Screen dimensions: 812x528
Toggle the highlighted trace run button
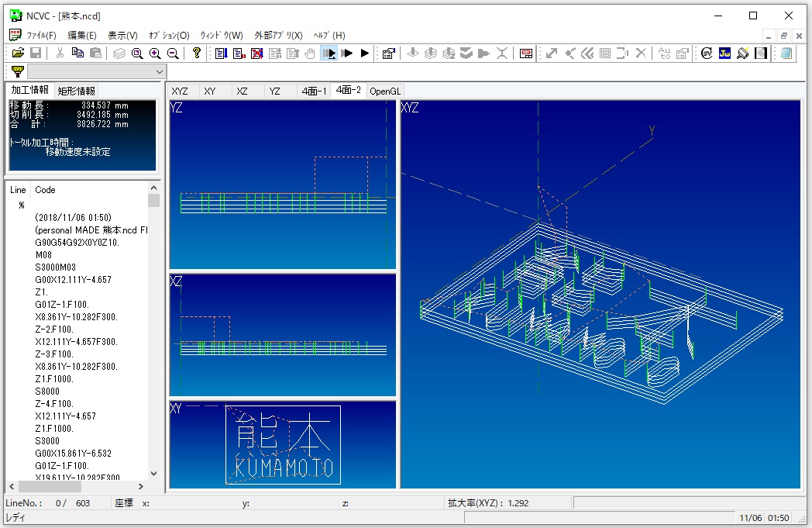[329, 53]
